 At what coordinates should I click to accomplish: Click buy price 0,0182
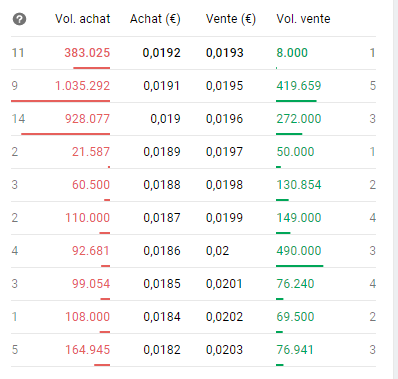(162, 350)
